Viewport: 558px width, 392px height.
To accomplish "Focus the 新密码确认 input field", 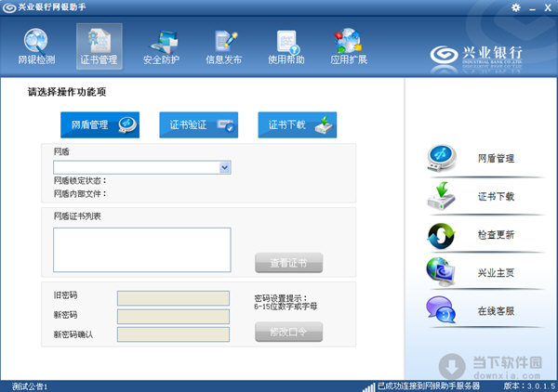I will (173, 334).
